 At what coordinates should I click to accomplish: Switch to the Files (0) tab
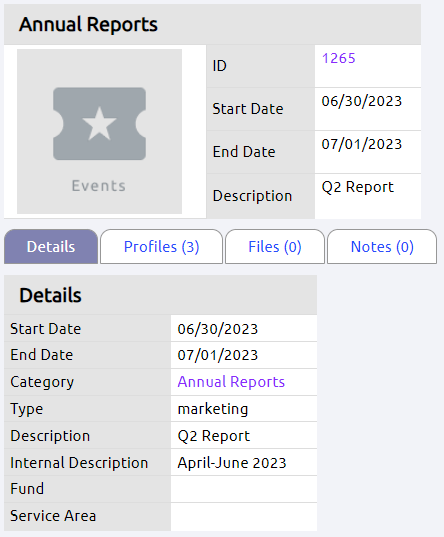pyautogui.click(x=275, y=247)
